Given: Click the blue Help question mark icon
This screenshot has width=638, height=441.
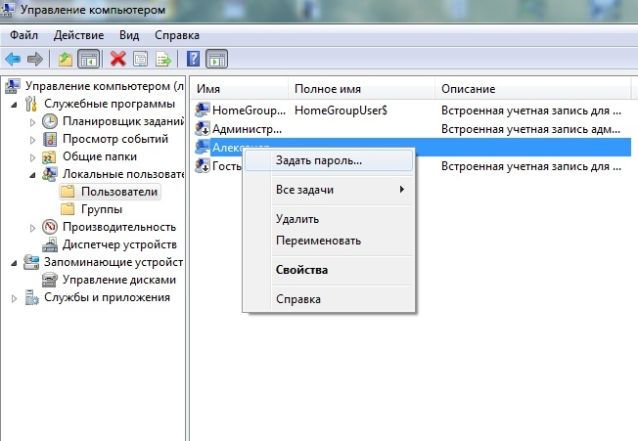Looking at the screenshot, I should coord(194,58).
